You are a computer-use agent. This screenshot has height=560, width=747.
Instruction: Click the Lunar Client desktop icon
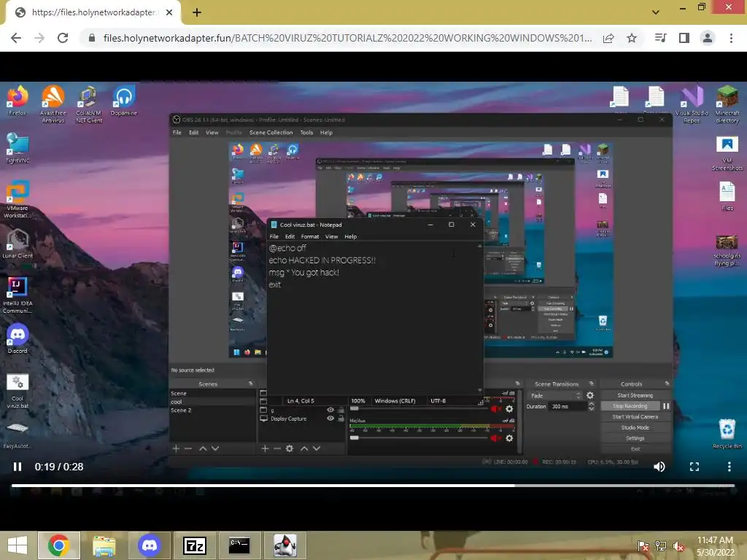18,244
